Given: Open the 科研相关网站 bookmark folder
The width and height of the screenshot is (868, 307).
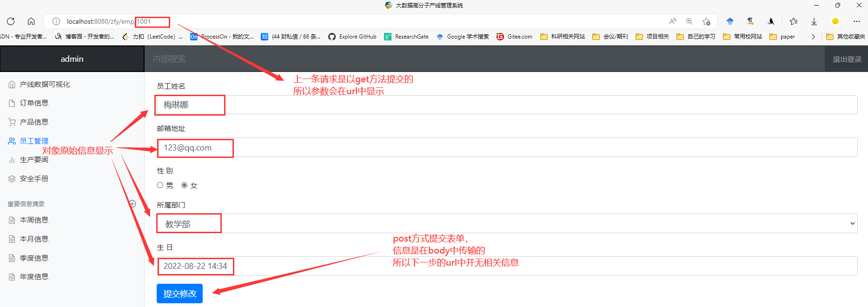Looking at the screenshot, I should [563, 37].
